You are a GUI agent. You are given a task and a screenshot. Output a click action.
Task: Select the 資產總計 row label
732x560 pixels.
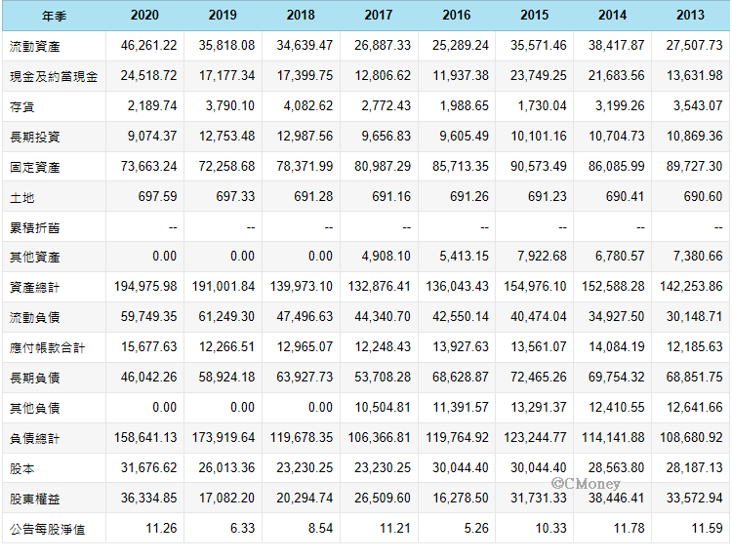(35, 288)
